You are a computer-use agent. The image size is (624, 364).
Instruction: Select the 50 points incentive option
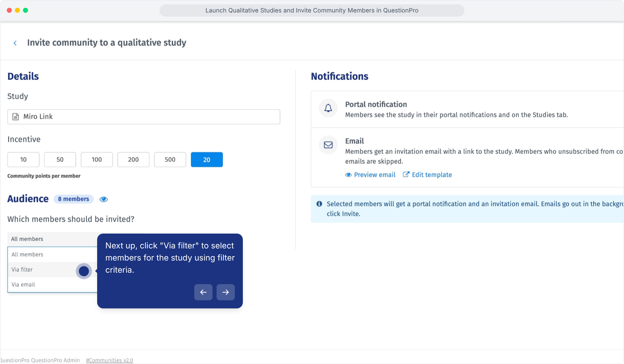click(60, 159)
